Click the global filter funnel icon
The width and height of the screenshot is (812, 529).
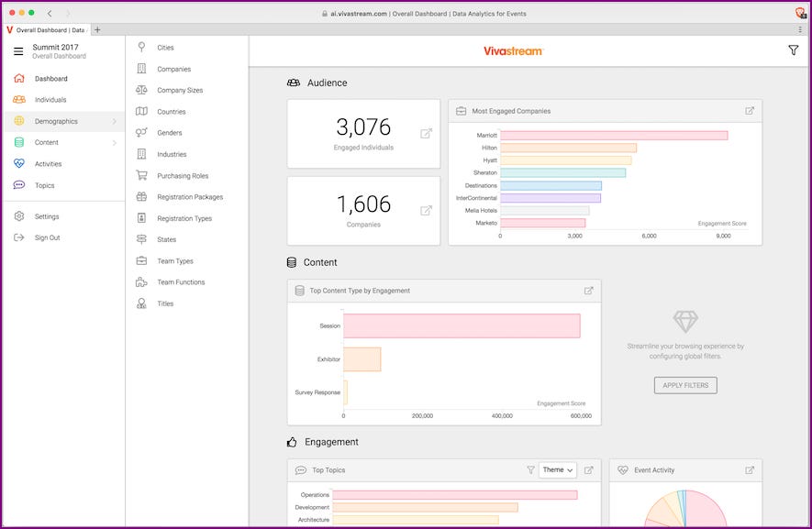(x=793, y=50)
